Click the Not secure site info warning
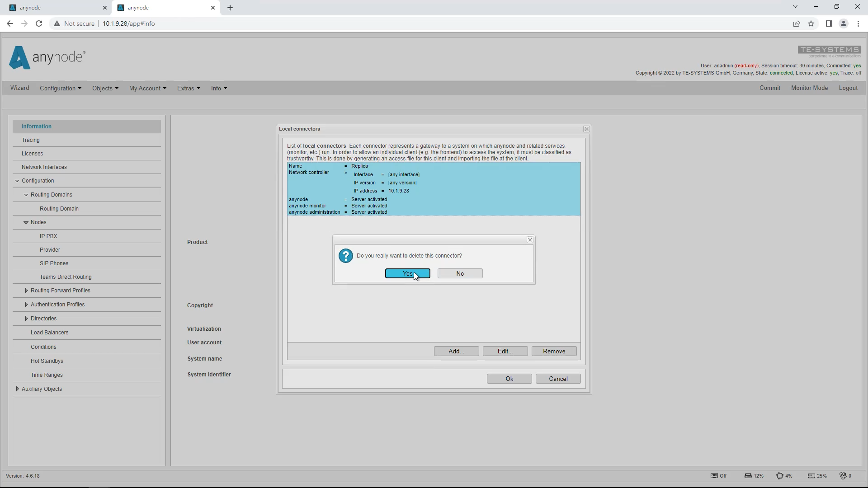 (74, 23)
